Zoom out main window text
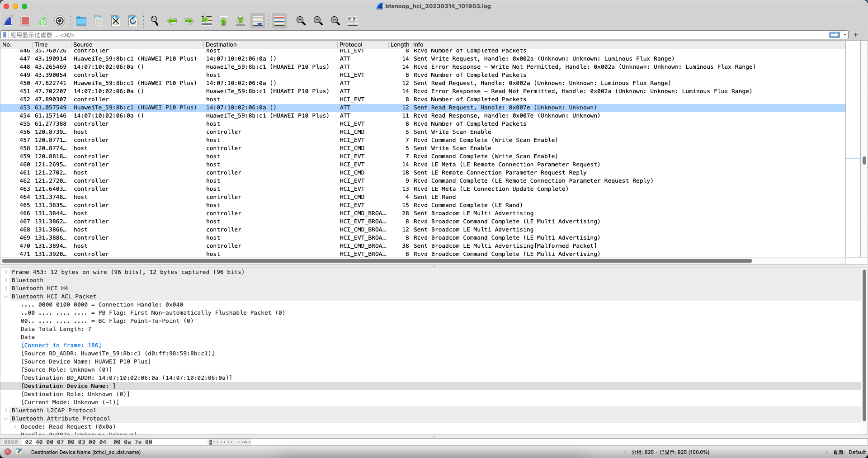The width and height of the screenshot is (868, 458). 318,21
